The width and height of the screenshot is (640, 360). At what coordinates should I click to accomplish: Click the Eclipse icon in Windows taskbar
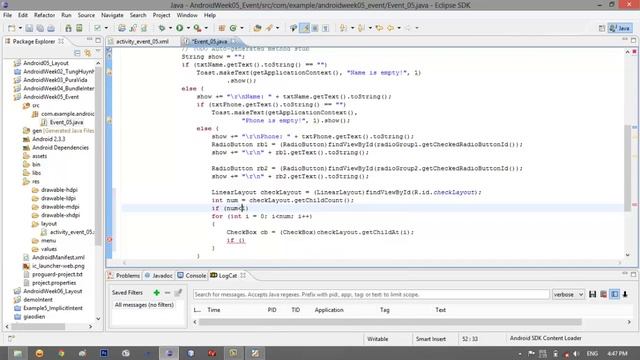click(169, 353)
